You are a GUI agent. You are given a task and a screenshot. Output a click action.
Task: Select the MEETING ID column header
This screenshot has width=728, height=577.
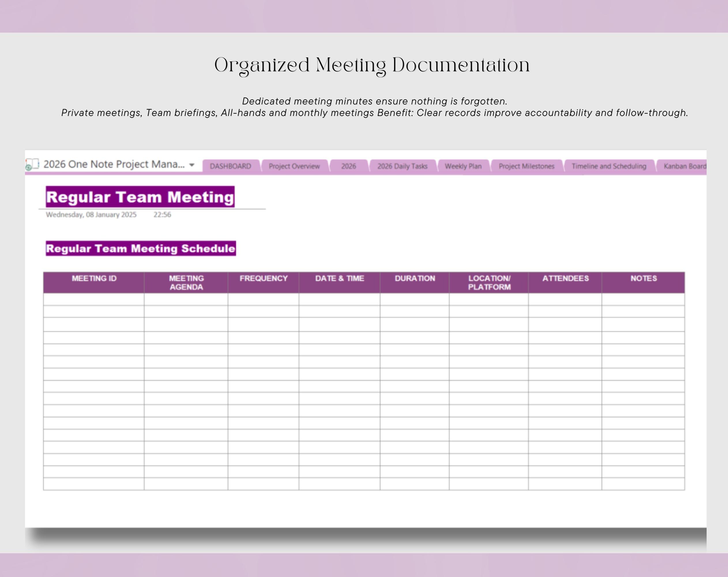pos(94,282)
